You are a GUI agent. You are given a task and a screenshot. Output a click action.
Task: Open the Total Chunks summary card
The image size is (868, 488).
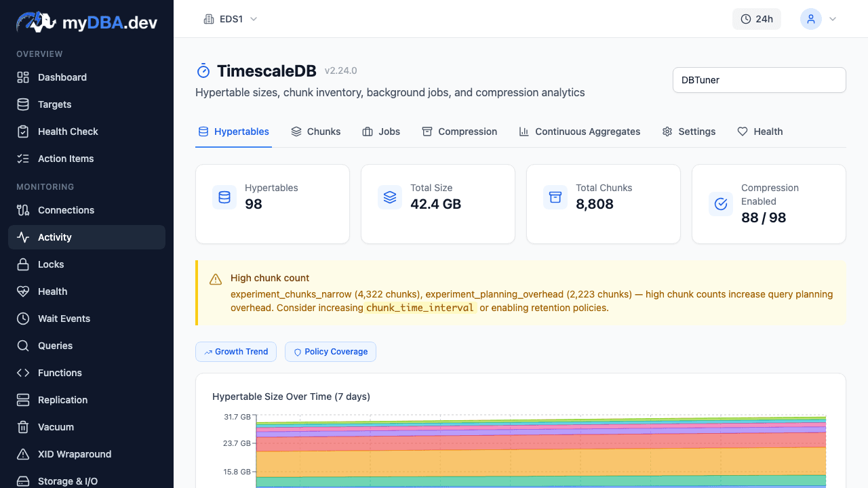pyautogui.click(x=603, y=204)
